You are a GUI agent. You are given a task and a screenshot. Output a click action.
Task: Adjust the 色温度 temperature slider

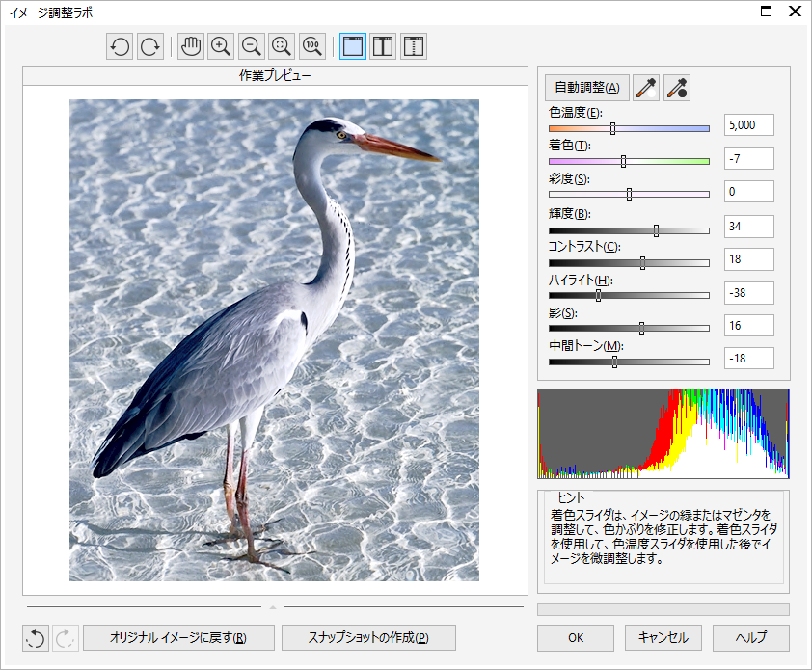tap(629, 128)
